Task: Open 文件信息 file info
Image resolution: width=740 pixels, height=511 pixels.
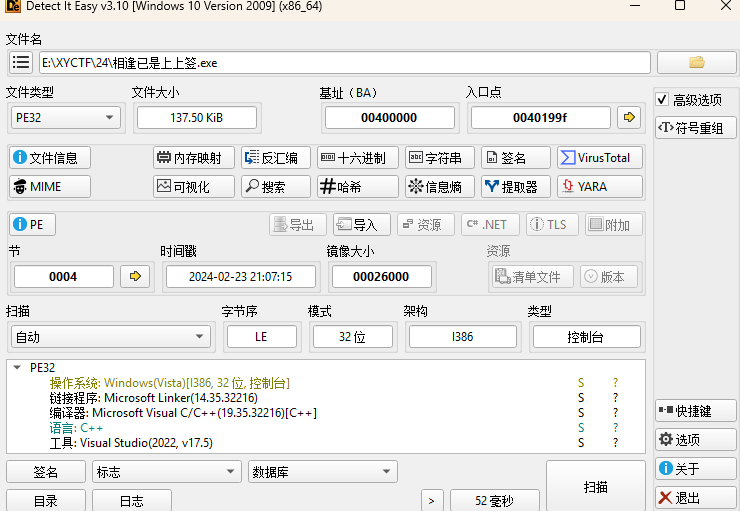Action: click(50, 158)
